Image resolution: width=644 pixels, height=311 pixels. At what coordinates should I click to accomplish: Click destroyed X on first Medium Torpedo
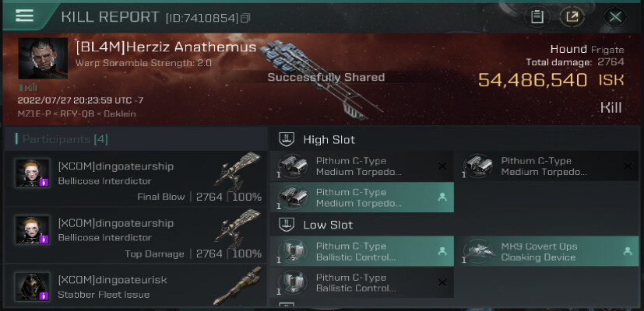coord(442,166)
